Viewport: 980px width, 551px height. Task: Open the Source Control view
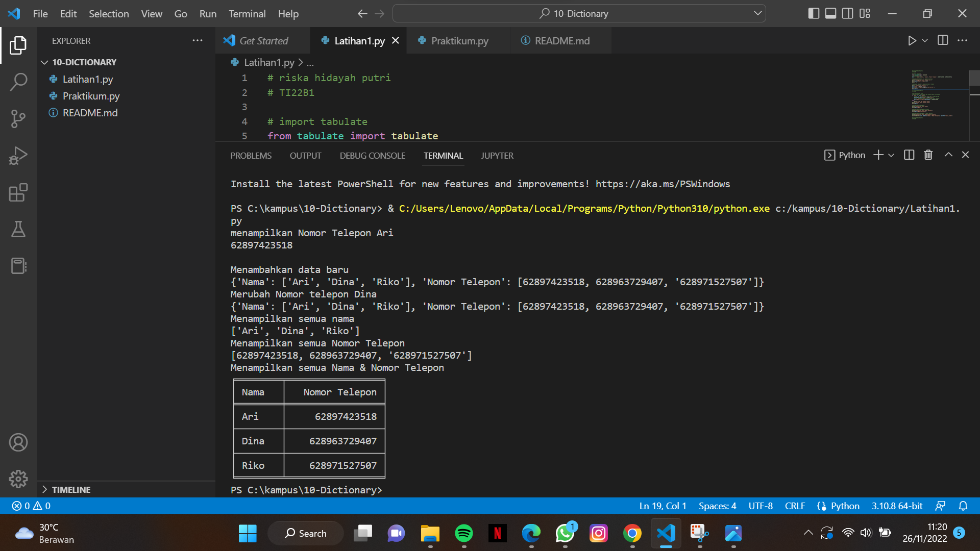(18, 119)
